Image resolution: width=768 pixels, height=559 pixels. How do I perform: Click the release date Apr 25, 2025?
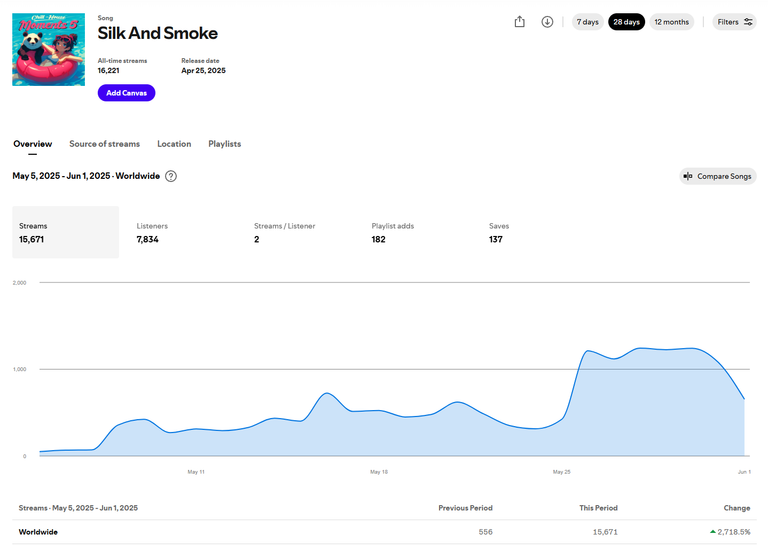click(x=203, y=71)
